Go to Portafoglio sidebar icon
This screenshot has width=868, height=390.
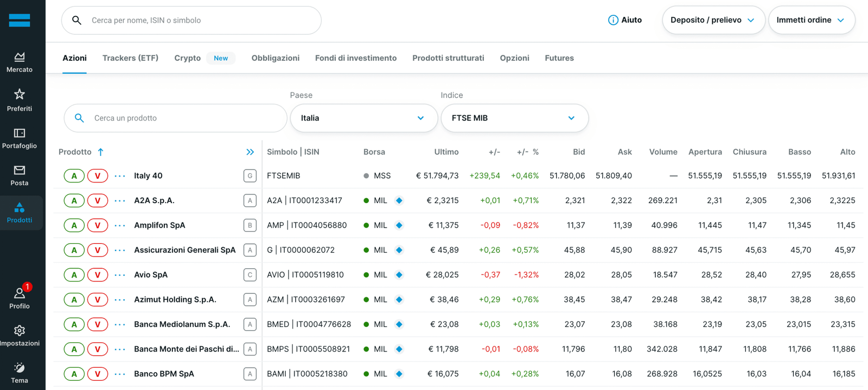(x=20, y=133)
